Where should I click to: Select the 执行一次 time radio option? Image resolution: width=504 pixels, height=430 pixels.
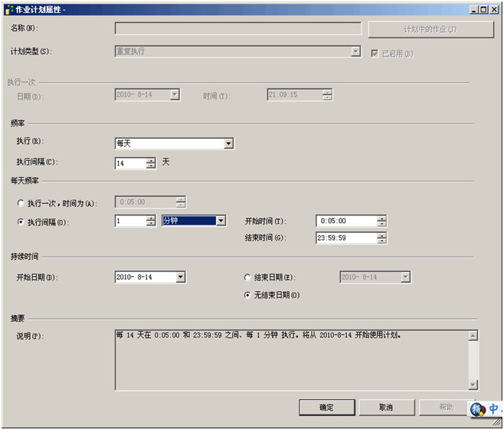21,203
